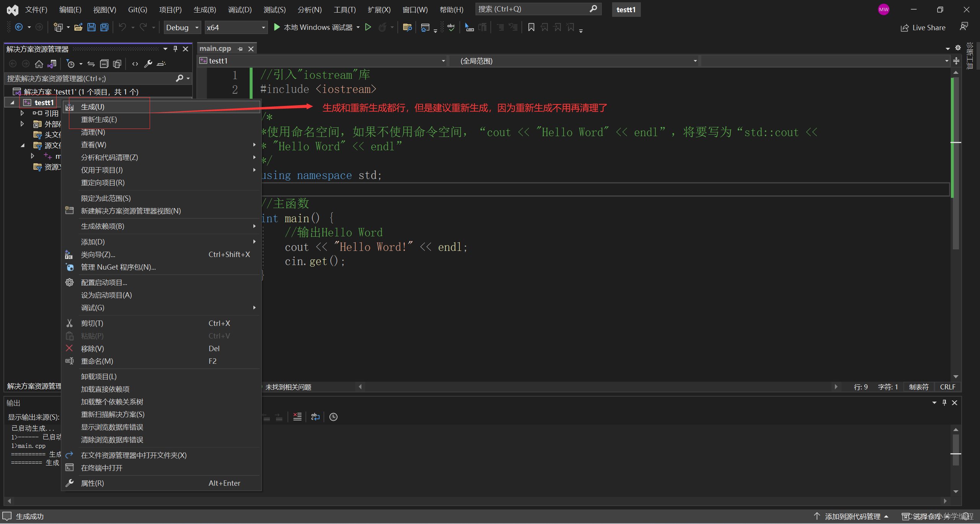Open the Debug configuration dropdown
The height and width of the screenshot is (524, 980).
(182, 28)
